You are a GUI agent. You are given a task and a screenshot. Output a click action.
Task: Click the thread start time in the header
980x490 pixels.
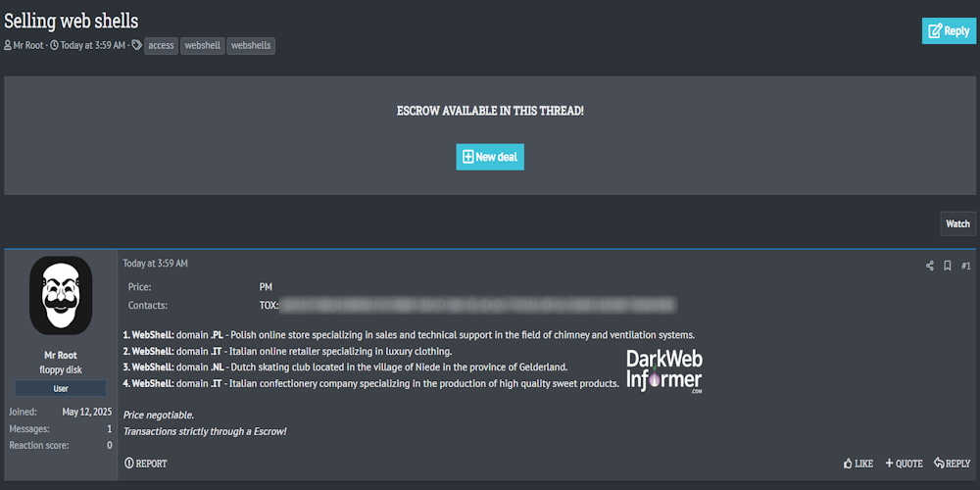coord(92,45)
